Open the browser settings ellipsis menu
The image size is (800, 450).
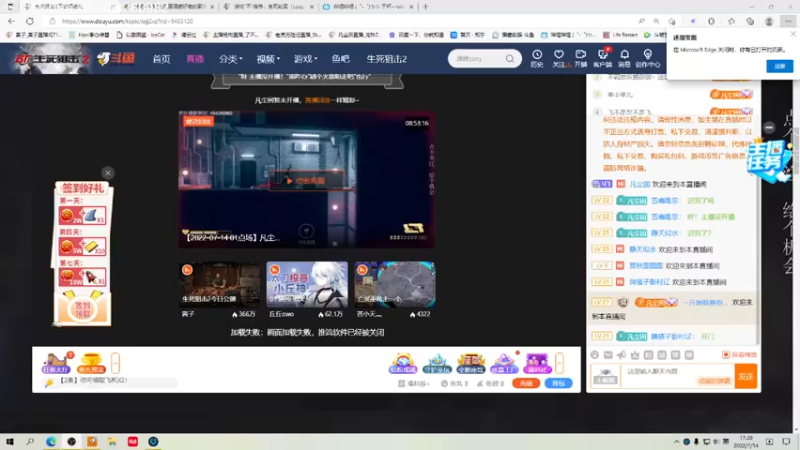(x=788, y=21)
